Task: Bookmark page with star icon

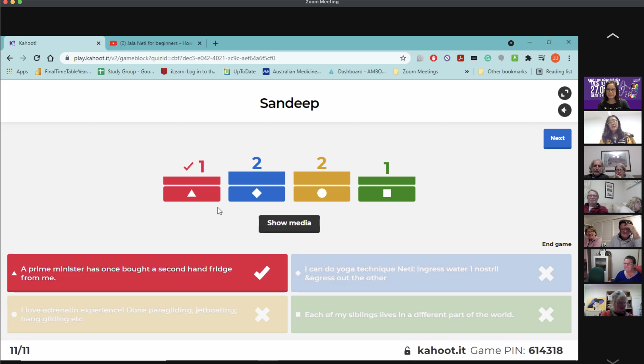Action: click(403, 58)
